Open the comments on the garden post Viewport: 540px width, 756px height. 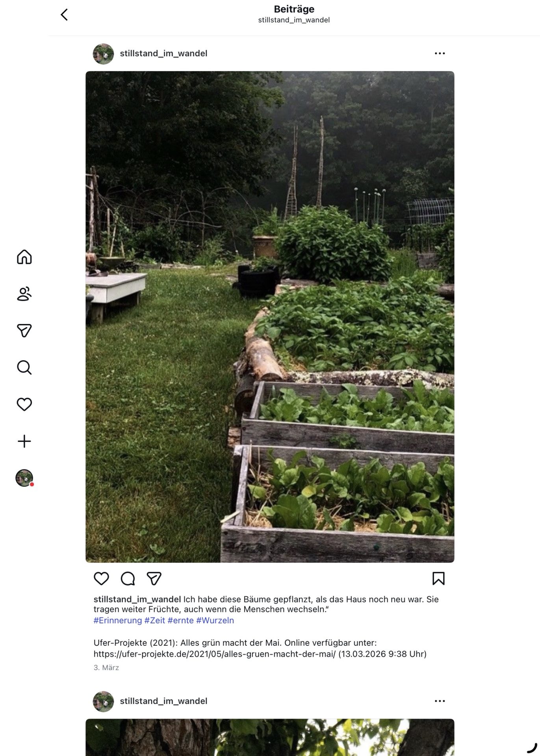[128, 578]
